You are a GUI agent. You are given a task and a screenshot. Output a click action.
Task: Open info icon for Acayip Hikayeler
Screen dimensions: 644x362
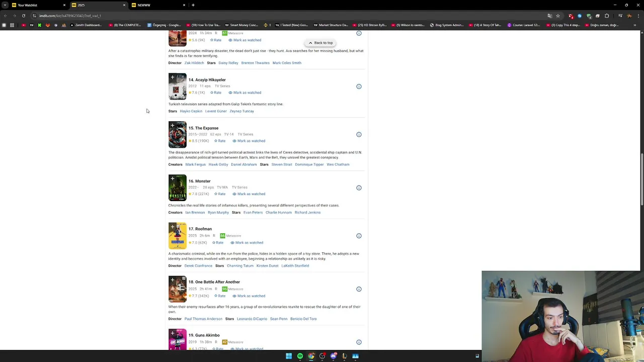(x=359, y=86)
